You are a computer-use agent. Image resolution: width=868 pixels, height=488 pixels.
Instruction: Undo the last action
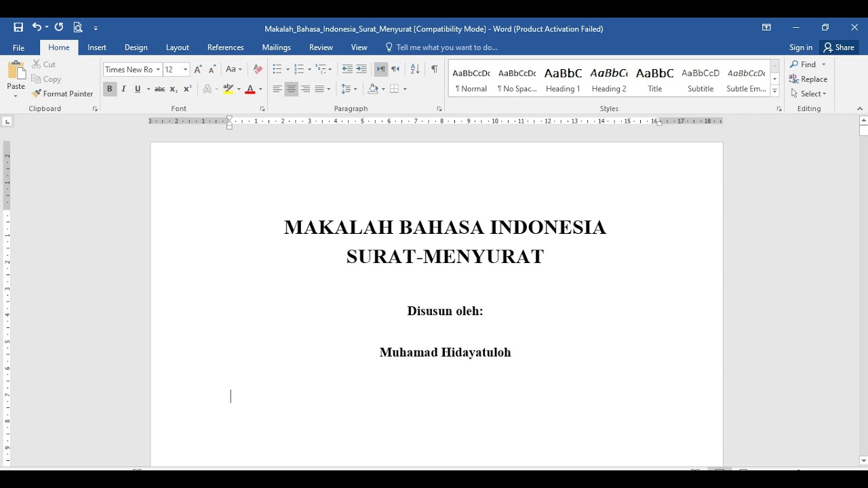(37, 28)
